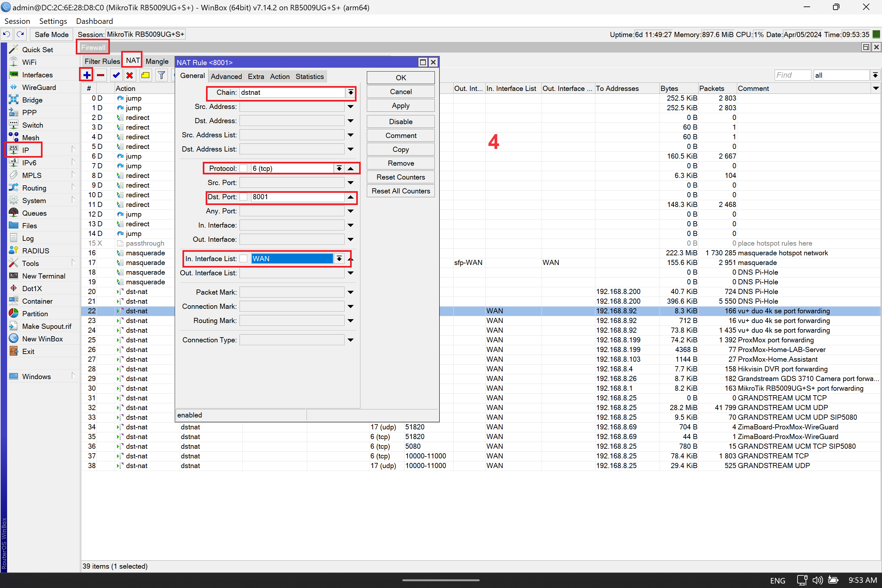The image size is (882, 588).
Task: Open the Chain dropdown list
Action: [x=350, y=92]
